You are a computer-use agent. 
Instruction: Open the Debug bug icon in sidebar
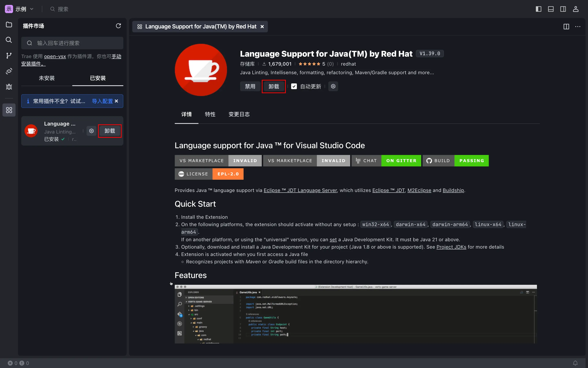(x=9, y=87)
